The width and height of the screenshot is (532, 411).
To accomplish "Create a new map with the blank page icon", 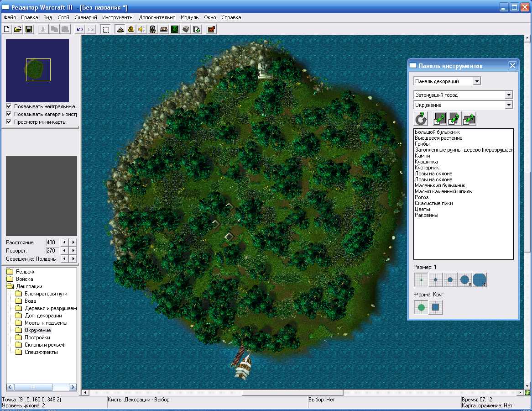I will click(x=7, y=30).
